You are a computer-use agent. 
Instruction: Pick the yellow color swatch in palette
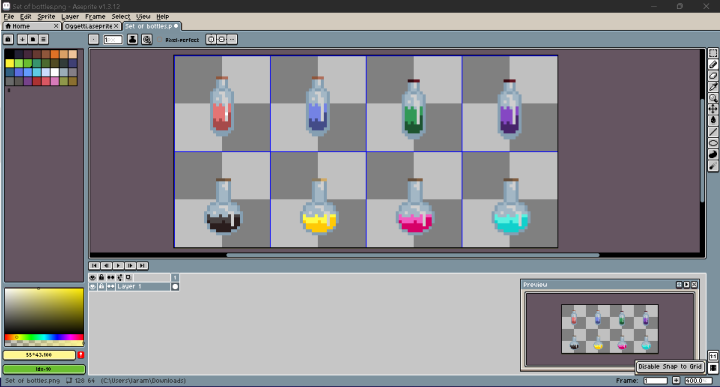(10, 63)
